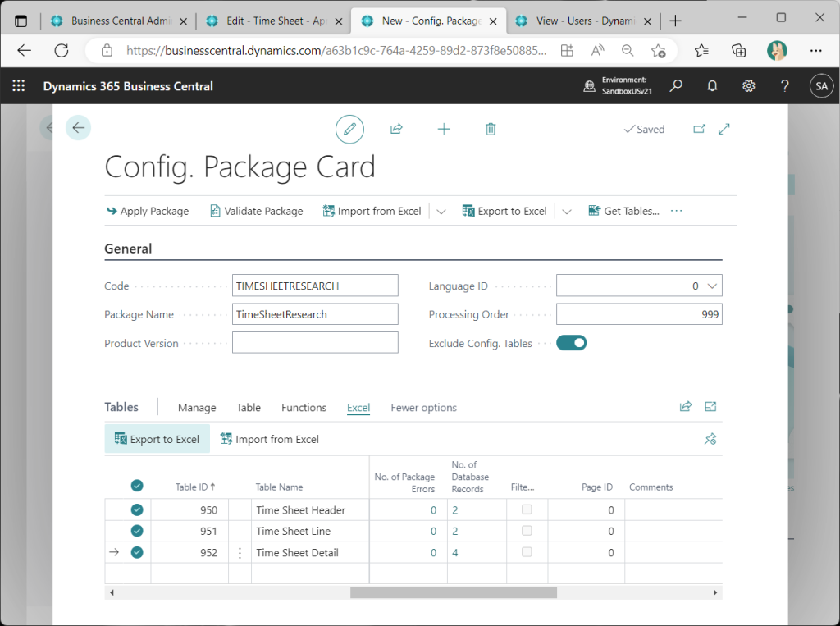Open the browser favorites list icon
Viewport: 840px width, 626px height.
point(701,51)
